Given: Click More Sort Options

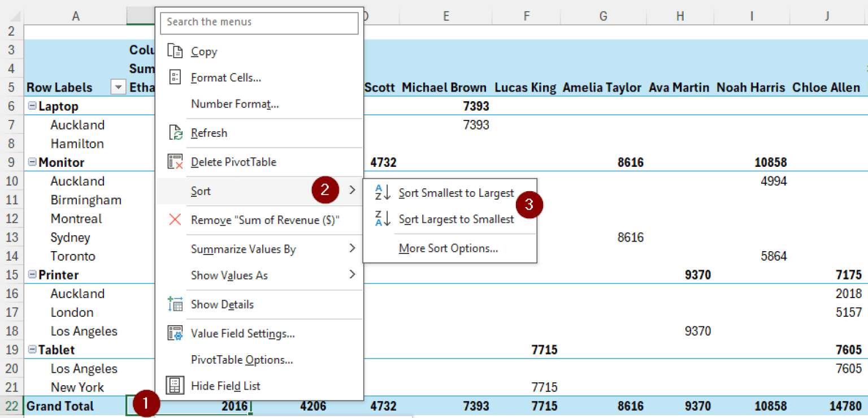Looking at the screenshot, I should [448, 248].
